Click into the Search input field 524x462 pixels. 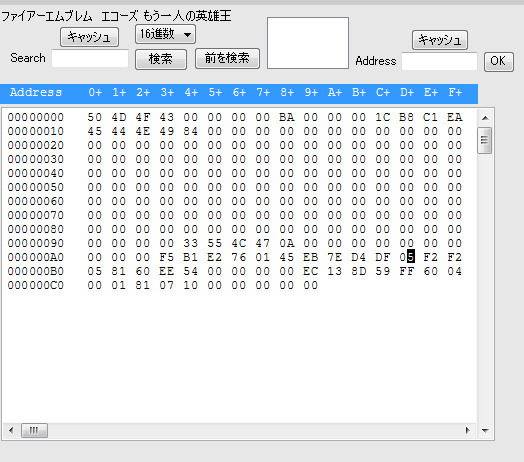click(90, 58)
